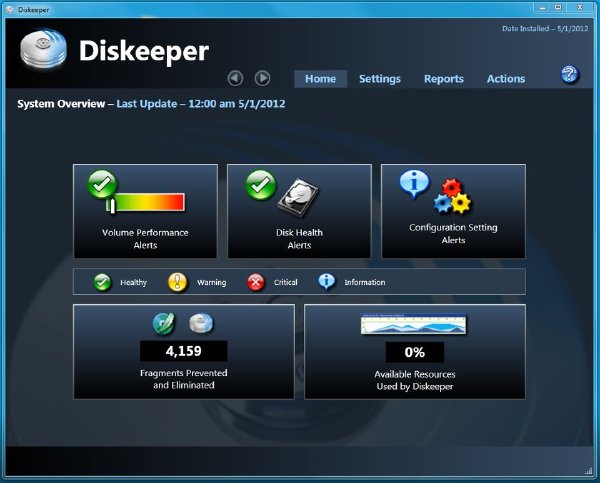
Task: Click the colored gears configuration icon
Action: 452,196
